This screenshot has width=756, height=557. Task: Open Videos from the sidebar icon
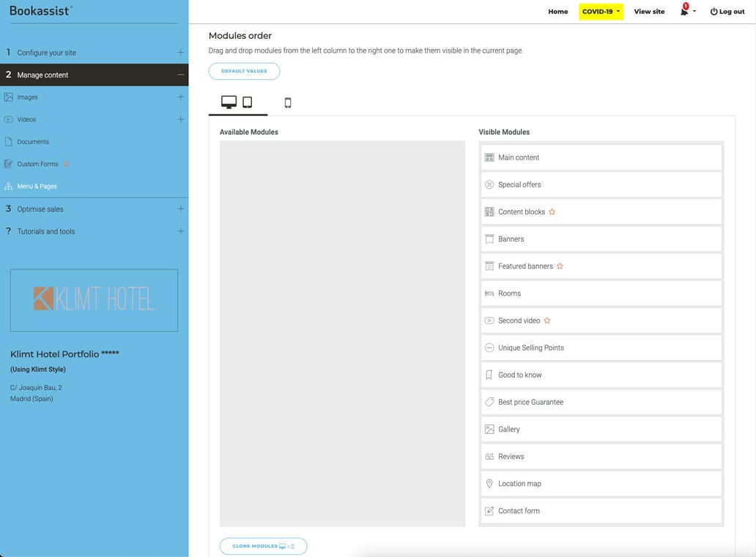pos(9,119)
